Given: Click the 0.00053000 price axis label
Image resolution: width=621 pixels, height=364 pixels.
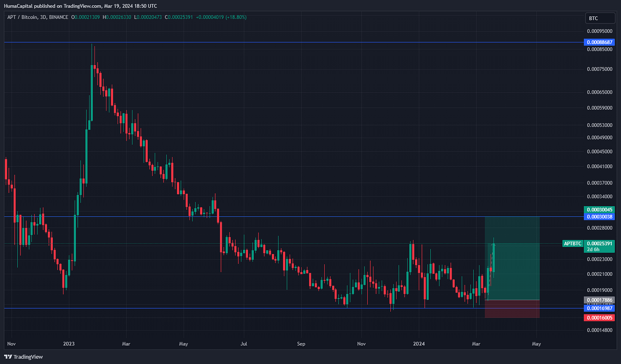Looking at the screenshot, I should point(600,125).
